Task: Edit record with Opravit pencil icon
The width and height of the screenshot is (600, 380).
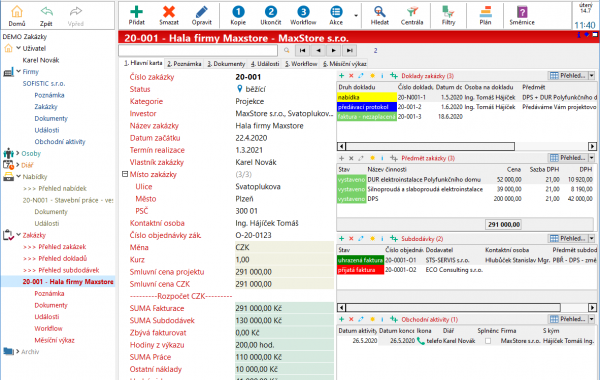Action: (201, 11)
